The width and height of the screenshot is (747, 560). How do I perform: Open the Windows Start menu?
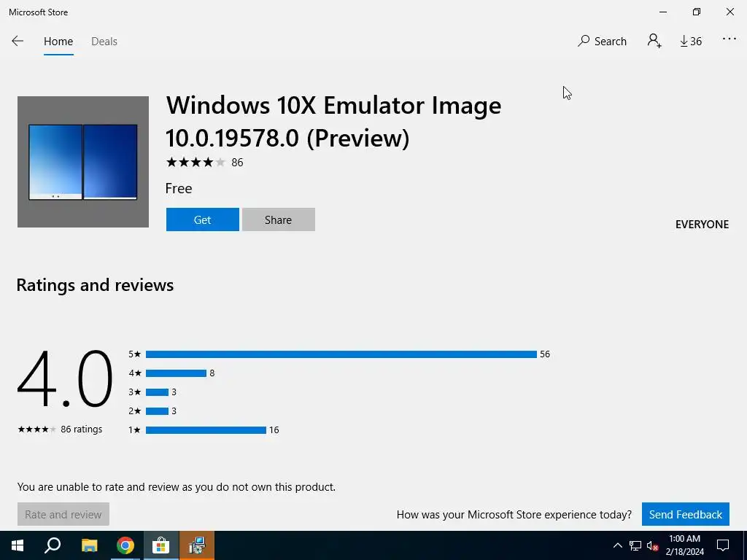tap(18, 545)
